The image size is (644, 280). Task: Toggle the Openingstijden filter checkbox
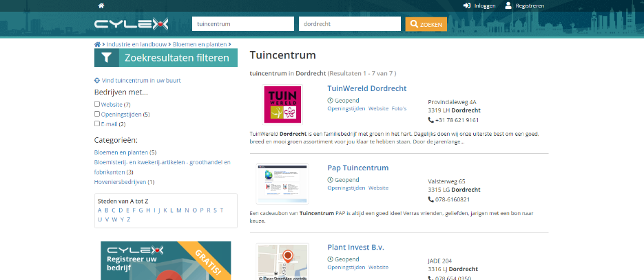(97, 114)
